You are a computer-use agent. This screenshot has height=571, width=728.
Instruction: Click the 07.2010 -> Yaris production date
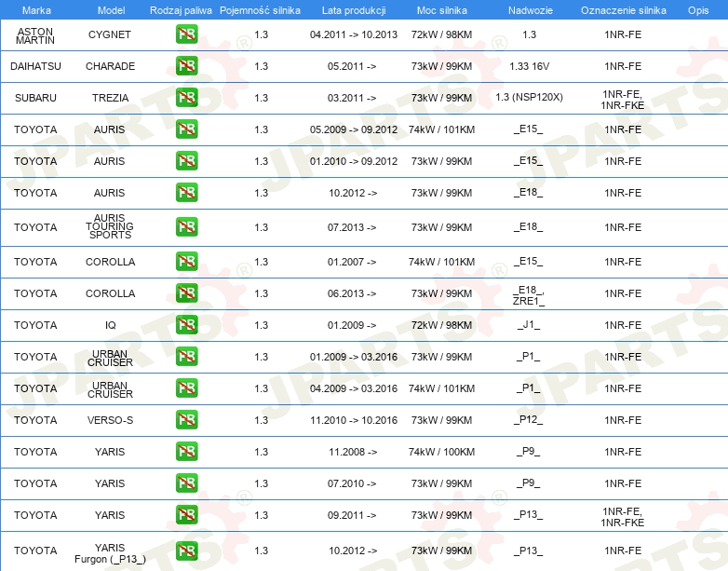352,483
